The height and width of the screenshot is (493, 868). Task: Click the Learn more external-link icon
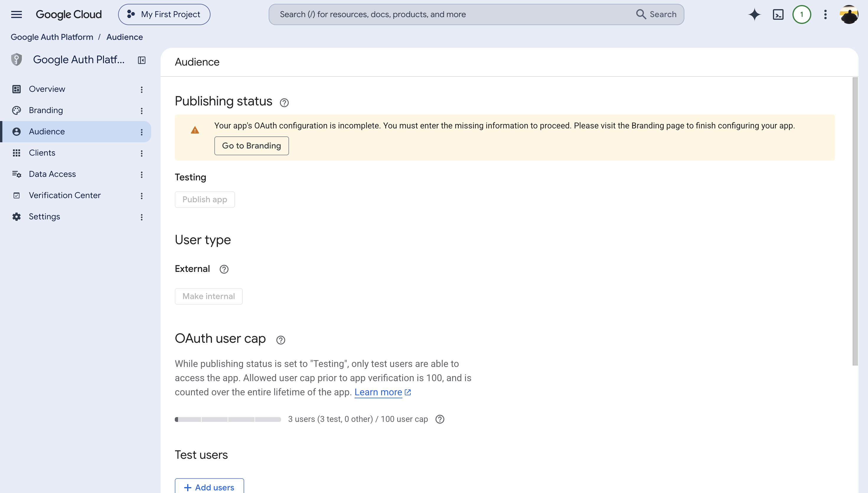pos(408,392)
